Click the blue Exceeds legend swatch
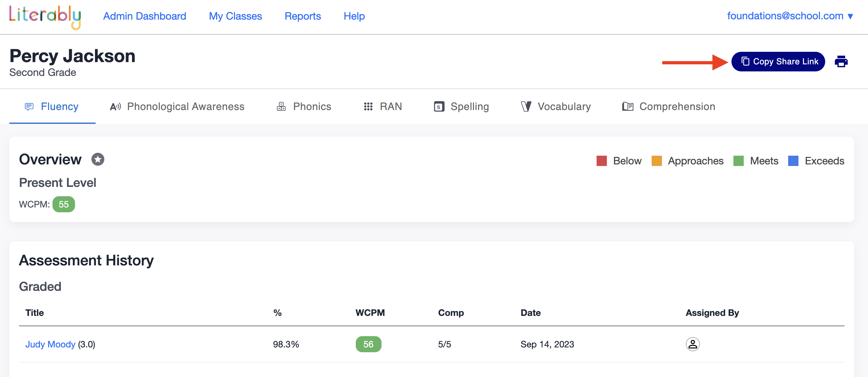 pos(793,161)
